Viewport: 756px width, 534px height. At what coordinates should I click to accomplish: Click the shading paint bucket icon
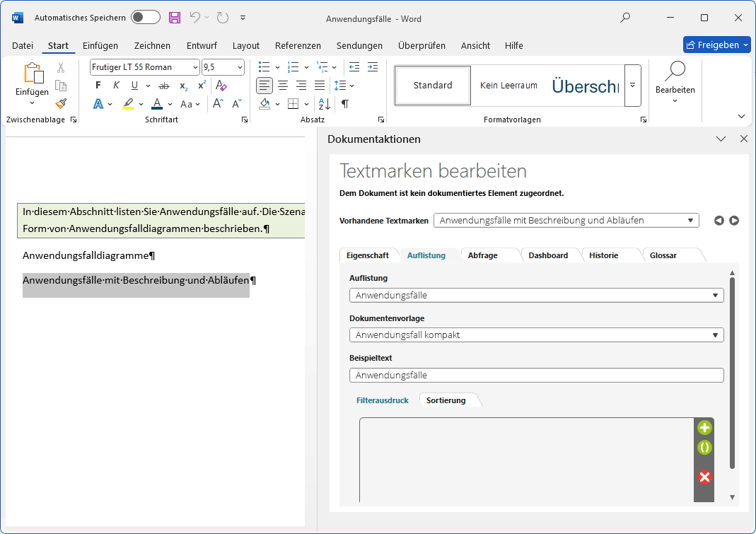click(x=264, y=104)
